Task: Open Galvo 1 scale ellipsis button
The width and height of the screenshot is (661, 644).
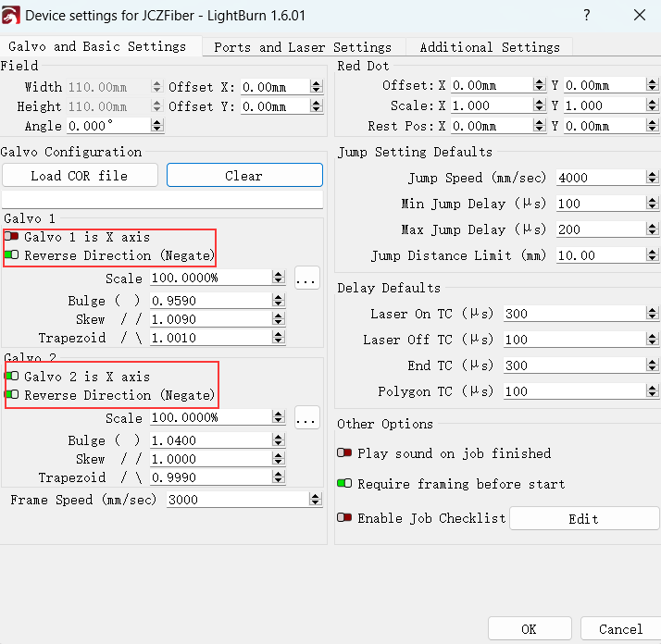Action: coord(307,279)
